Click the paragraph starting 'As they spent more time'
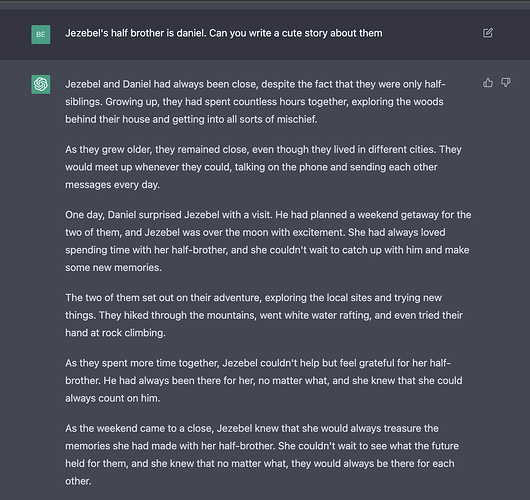The width and height of the screenshot is (530, 500). coord(264,380)
